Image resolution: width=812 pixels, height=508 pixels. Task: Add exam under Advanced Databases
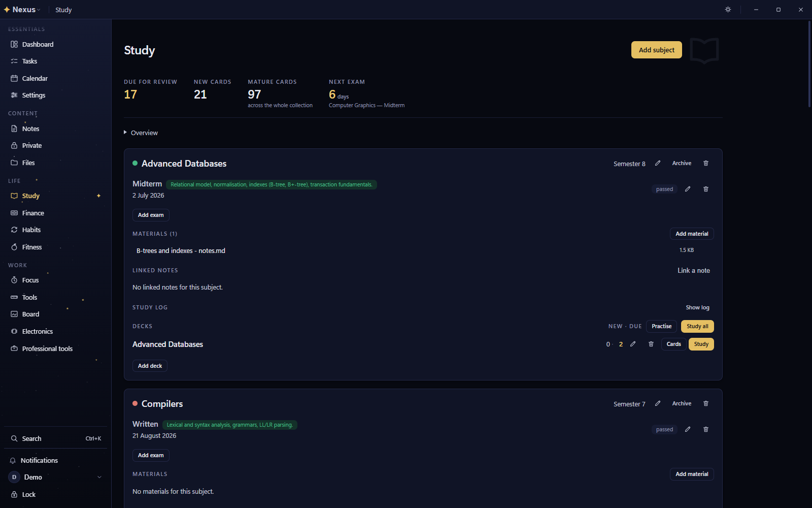151,215
